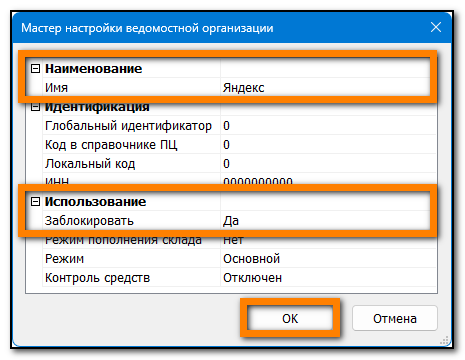The image size is (465, 360).
Task: Select the Локальный код label
Action: (x=90, y=164)
